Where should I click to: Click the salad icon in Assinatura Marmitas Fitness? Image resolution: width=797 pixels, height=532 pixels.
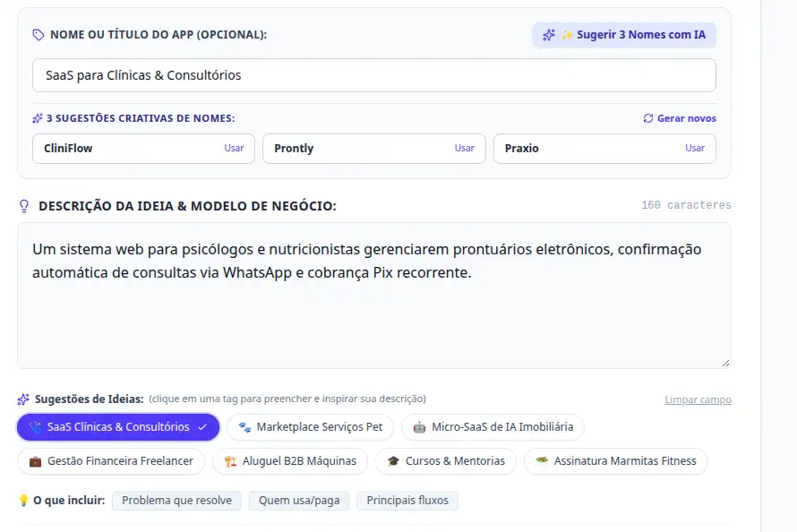[542, 460]
